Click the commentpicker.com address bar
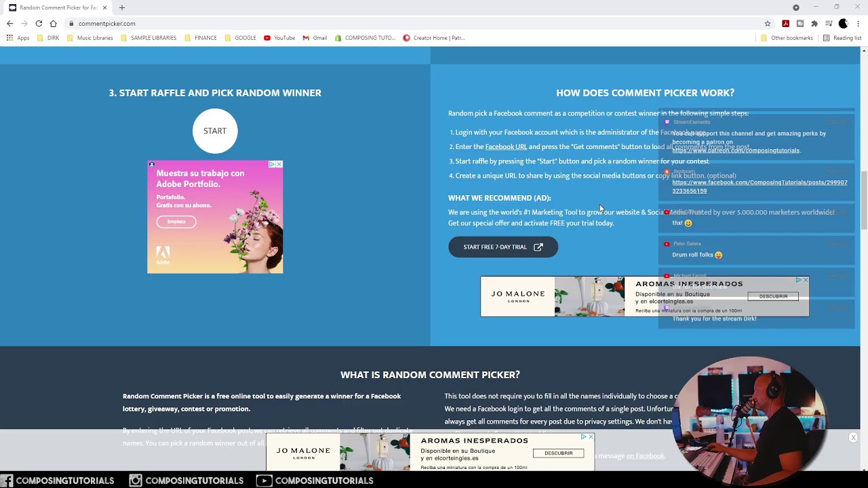 (415, 24)
